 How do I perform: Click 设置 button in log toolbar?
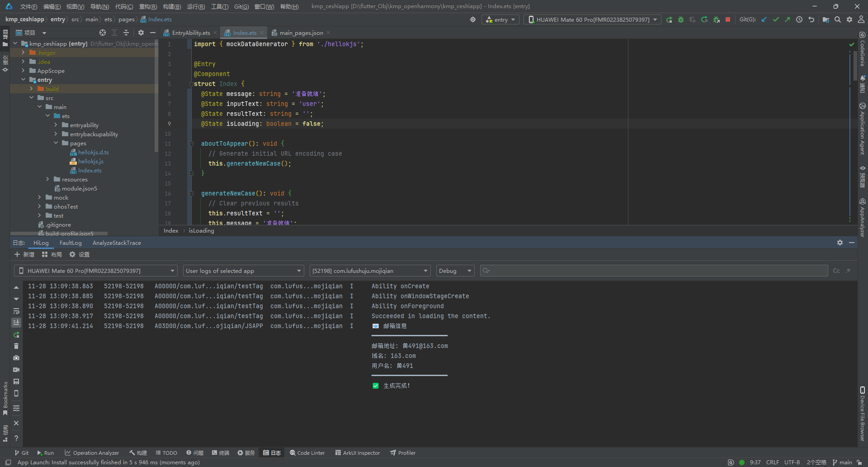click(80, 254)
